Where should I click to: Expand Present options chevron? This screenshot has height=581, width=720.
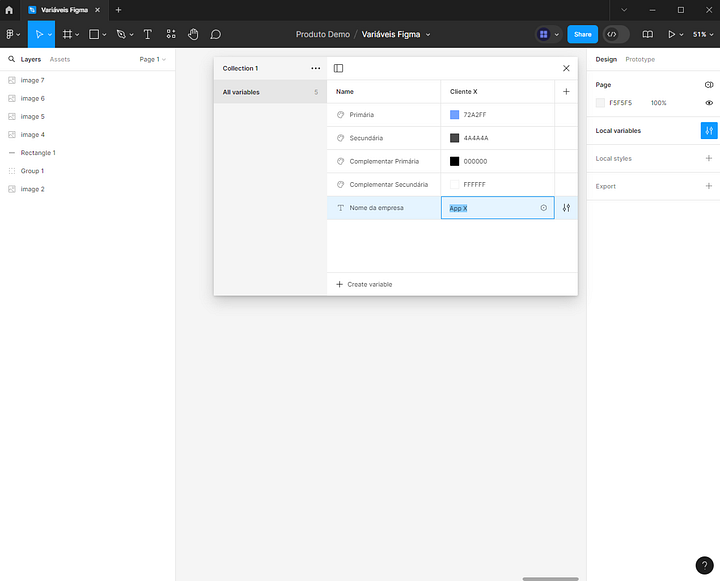[x=681, y=34]
